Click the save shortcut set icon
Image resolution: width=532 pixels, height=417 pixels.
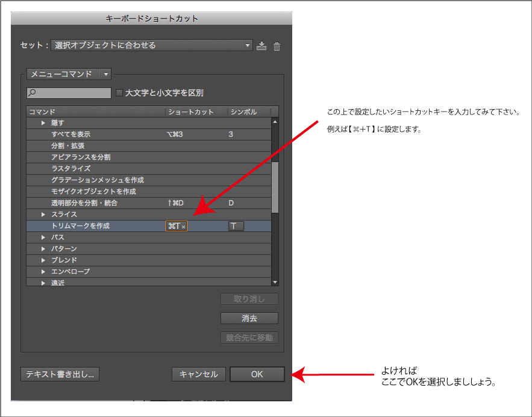[261, 46]
